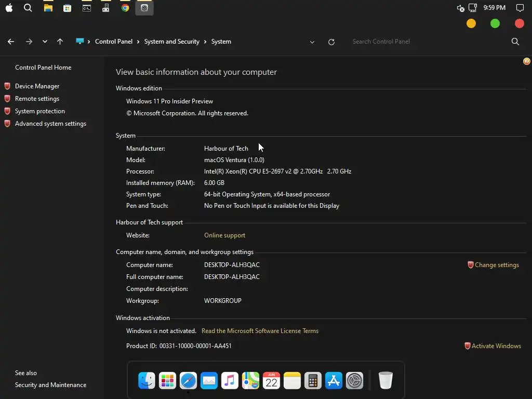This screenshot has height=399, width=532.
Task: Go forward with the right arrow
Action: point(29,42)
